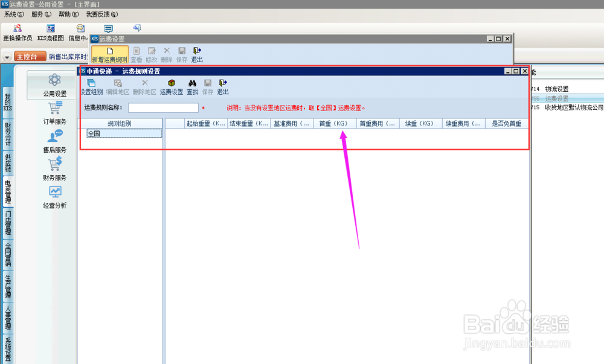The width and height of the screenshot is (604, 364).
Task: Select 财务会计 vertical tab
Action: (8, 134)
